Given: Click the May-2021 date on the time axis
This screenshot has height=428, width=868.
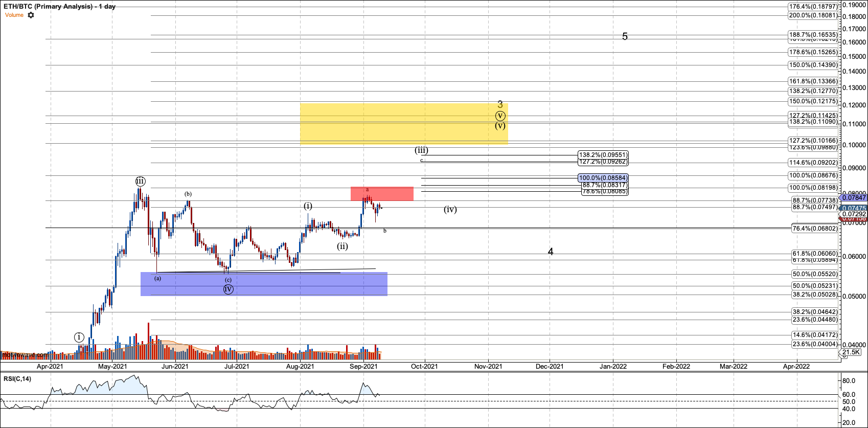Looking at the screenshot, I should pos(112,366).
